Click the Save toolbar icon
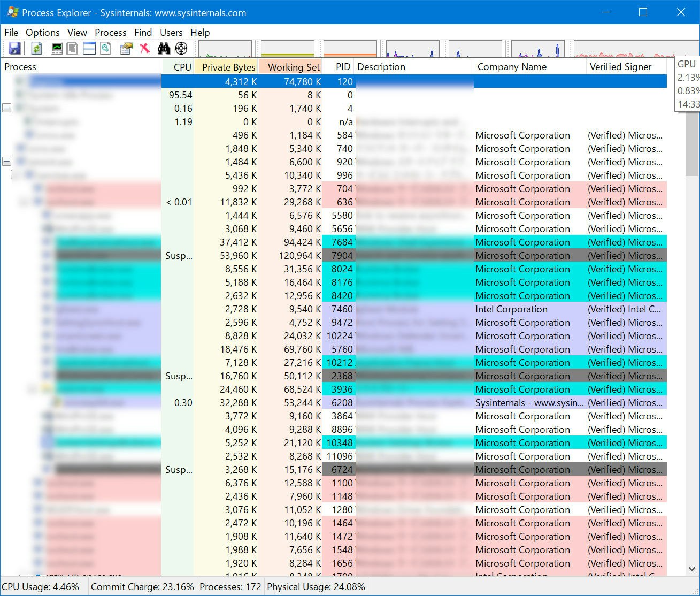Image resolution: width=700 pixels, height=596 pixels. [x=15, y=48]
